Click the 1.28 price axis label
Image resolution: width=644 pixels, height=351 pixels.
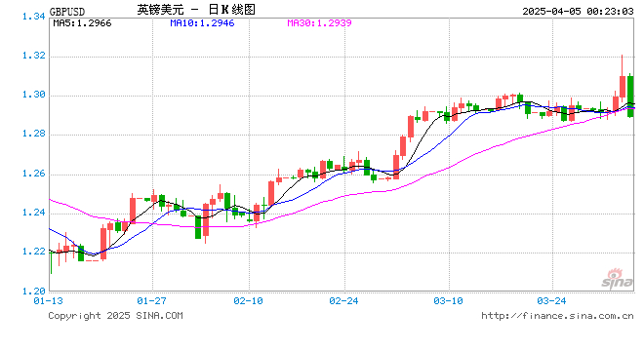click(34, 134)
